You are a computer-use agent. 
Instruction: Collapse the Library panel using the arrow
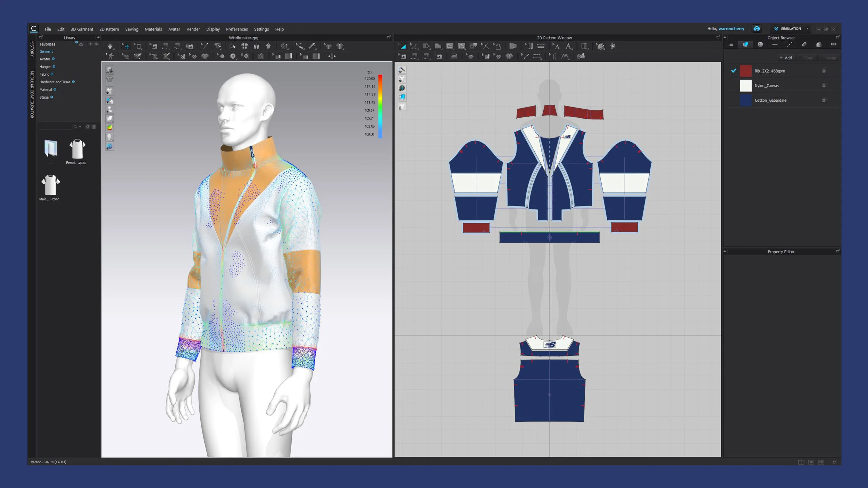(x=98, y=37)
